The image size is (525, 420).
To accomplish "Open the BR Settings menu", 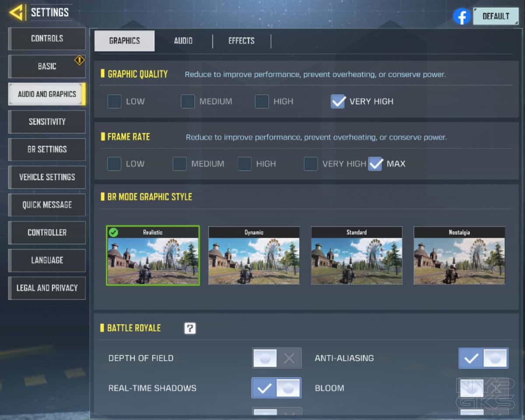I will tap(47, 149).
